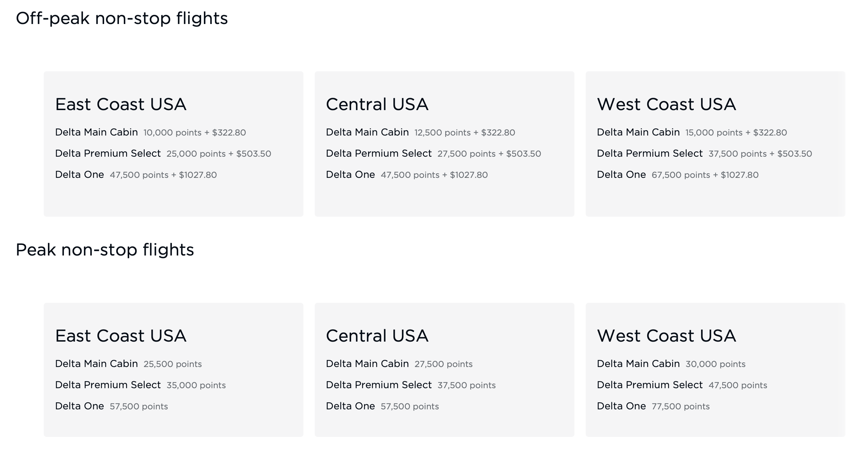The image size is (868, 451).
Task: Click Delta Premium Select 47,500 points fare
Action: tap(682, 385)
